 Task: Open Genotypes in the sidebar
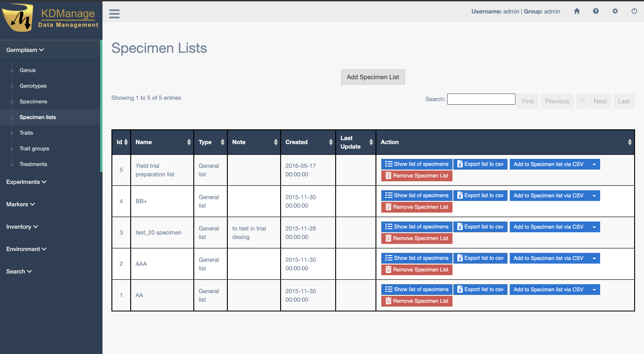(x=33, y=86)
